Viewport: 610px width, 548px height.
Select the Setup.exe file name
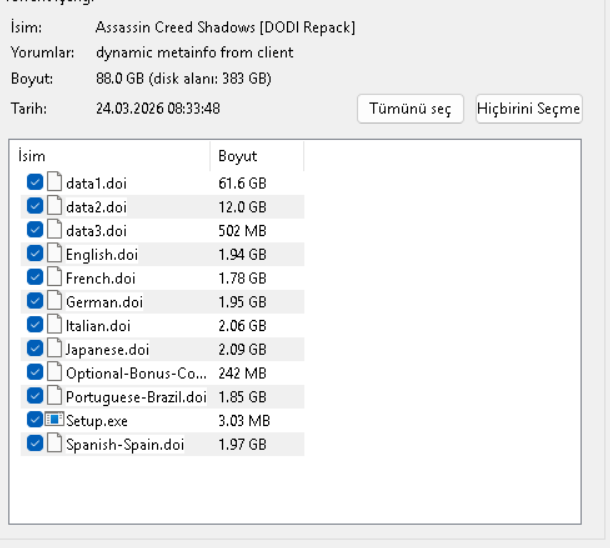[97, 421]
